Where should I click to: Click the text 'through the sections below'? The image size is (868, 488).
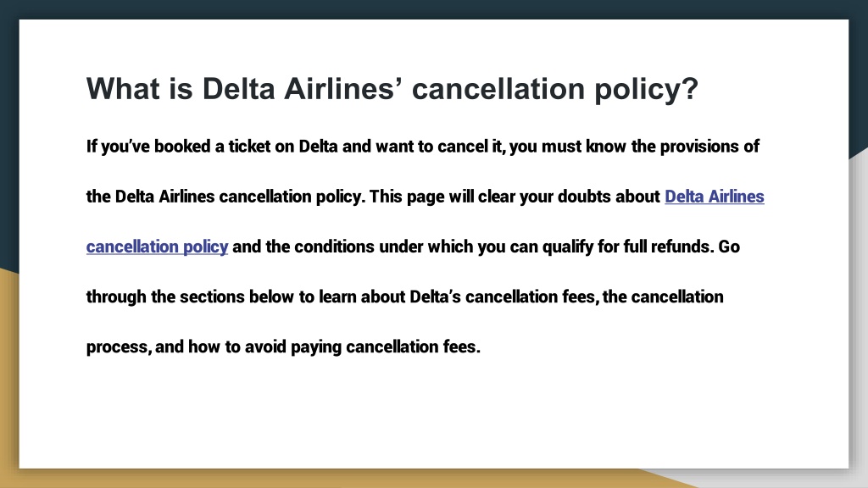click(x=189, y=297)
